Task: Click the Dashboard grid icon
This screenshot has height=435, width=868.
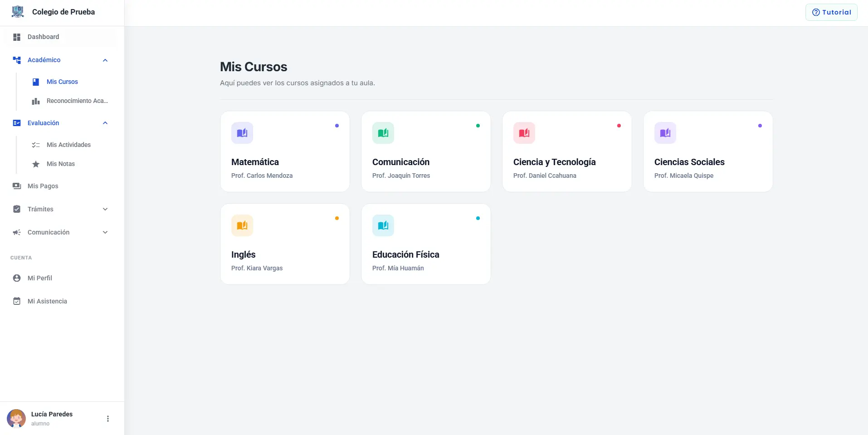Action: click(17, 37)
